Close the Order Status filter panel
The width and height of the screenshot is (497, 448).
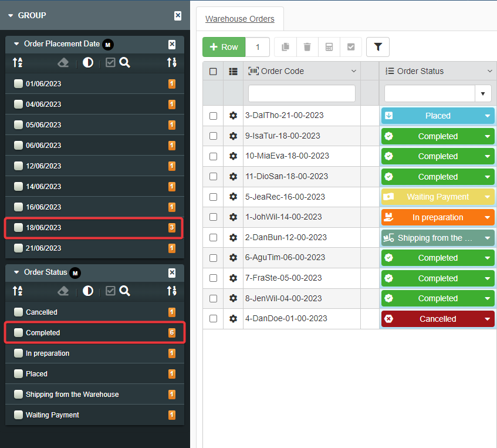coord(172,272)
